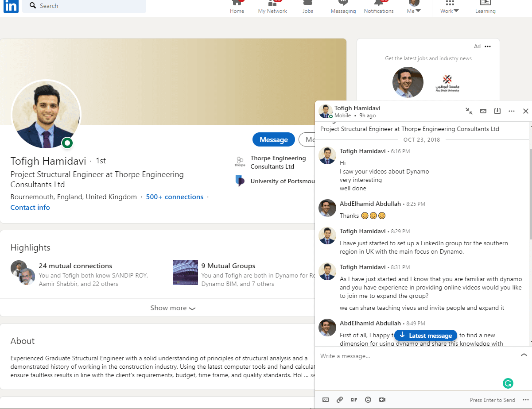Expand the message compose box chevron
Viewport: 532px width, 409px height.
[x=524, y=355]
